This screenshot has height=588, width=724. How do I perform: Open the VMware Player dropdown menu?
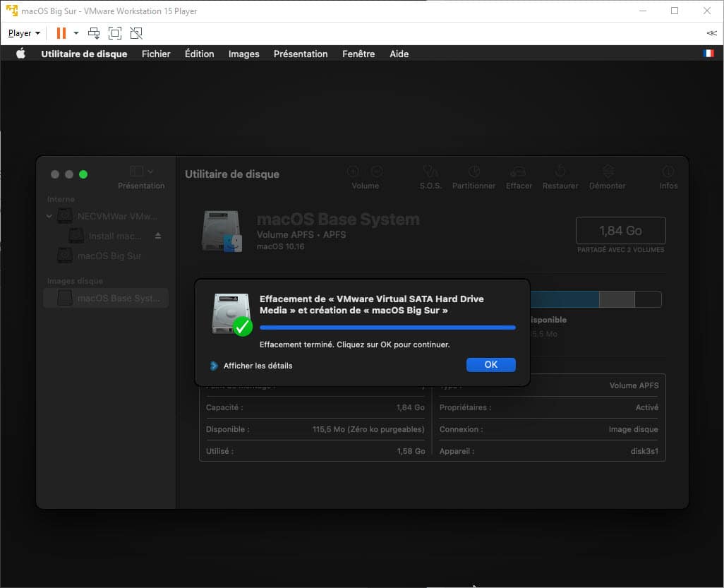[x=24, y=33]
